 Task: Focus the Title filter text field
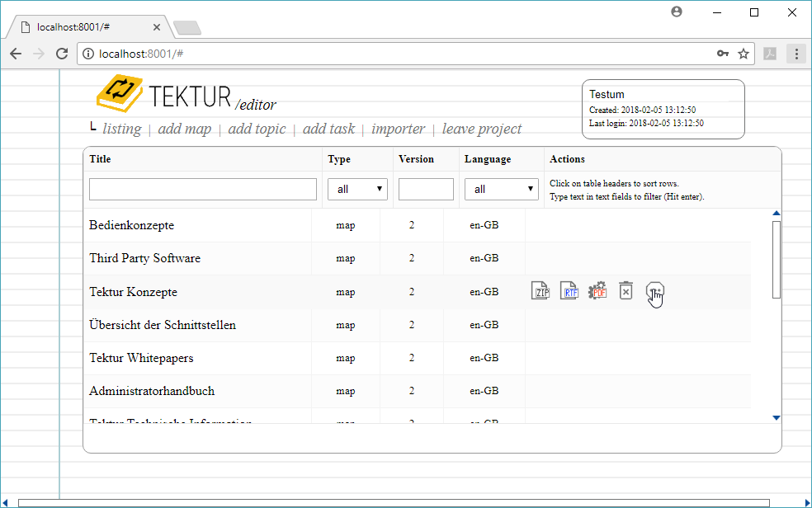click(x=202, y=189)
